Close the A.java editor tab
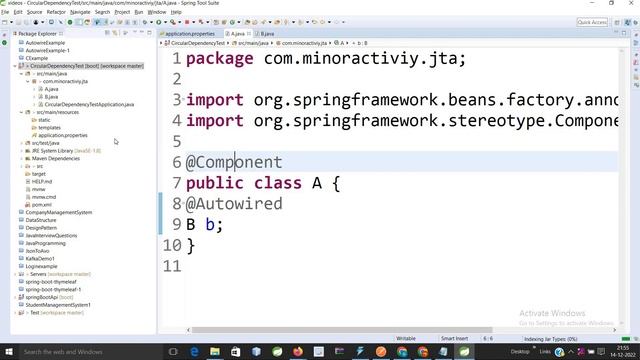This screenshot has height=360, width=640. click(x=249, y=34)
